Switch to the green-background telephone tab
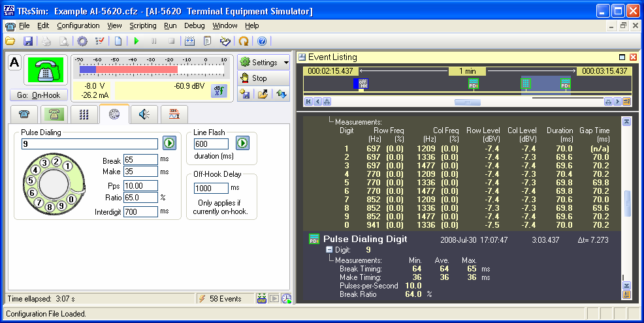644x323 pixels. coord(54,114)
